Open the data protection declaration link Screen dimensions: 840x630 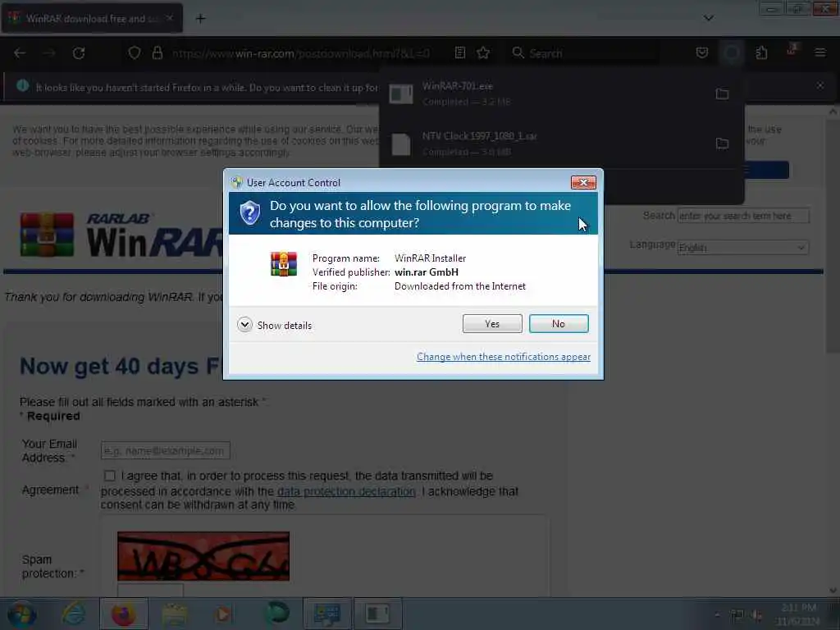(x=346, y=491)
